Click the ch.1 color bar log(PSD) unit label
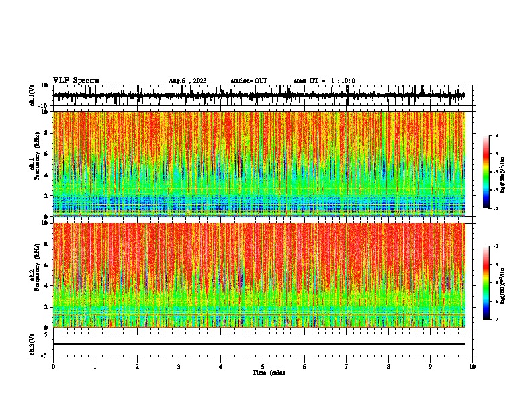This screenshot has width=532, height=411. [503, 175]
